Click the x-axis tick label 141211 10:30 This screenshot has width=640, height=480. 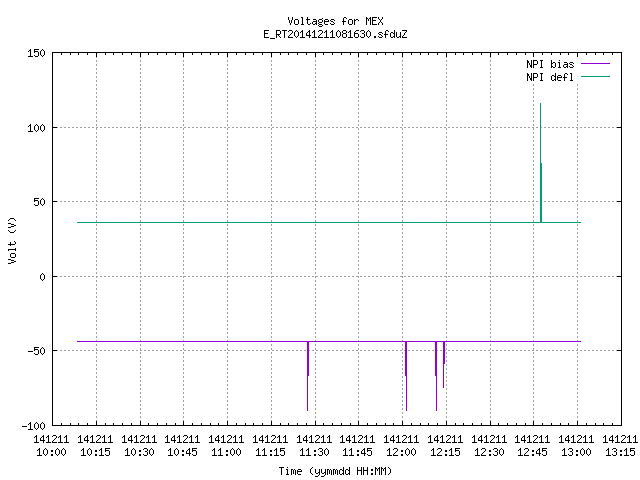(139, 446)
